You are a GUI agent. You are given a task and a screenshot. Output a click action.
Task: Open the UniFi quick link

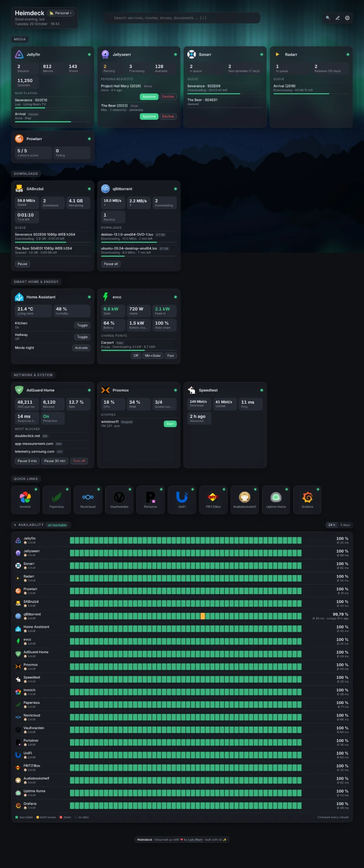pos(182,500)
